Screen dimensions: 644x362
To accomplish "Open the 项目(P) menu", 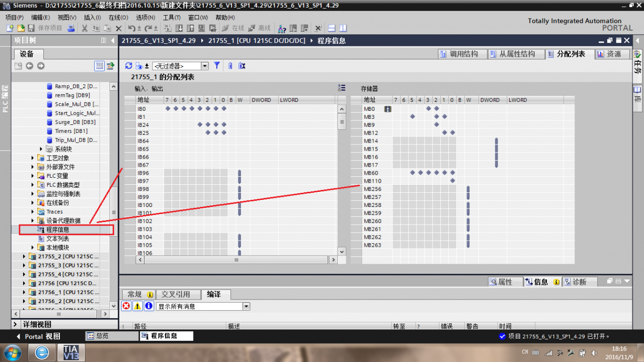I will 14,17.
